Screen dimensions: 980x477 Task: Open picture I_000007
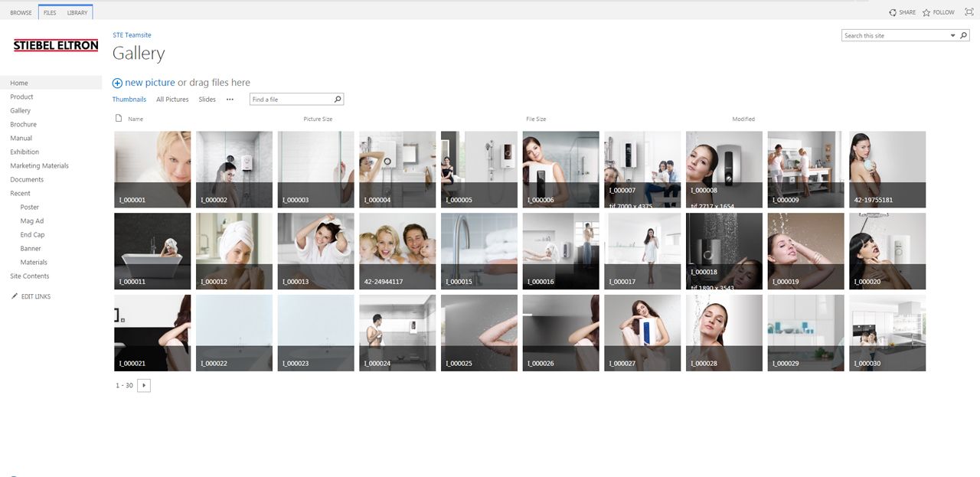point(642,169)
